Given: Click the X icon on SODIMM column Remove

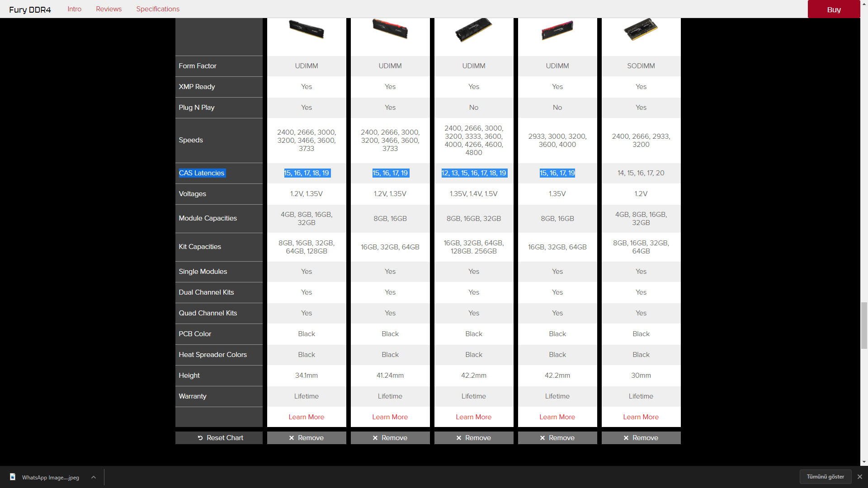Looking at the screenshot, I should tap(626, 438).
